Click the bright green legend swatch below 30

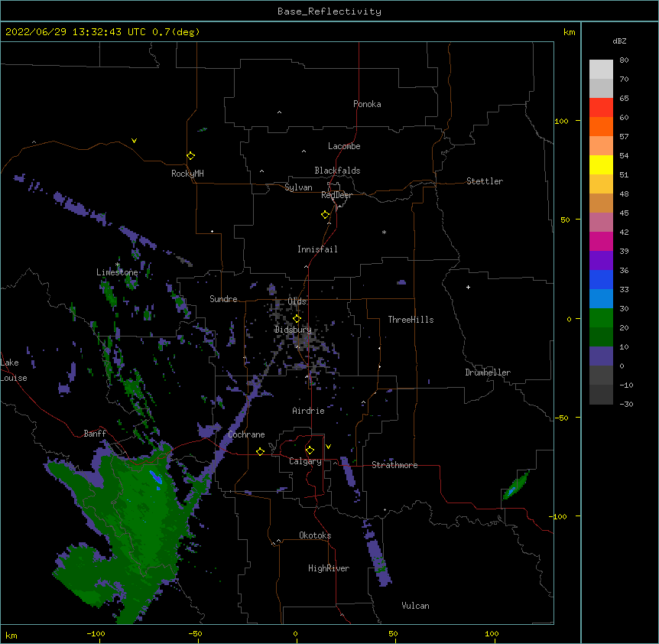tap(601, 318)
